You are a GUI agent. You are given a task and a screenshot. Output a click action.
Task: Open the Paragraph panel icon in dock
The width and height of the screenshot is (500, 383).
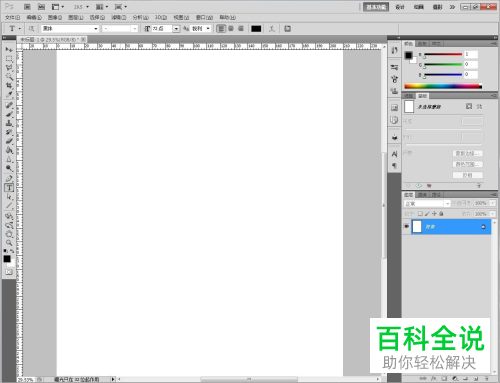pos(395,165)
